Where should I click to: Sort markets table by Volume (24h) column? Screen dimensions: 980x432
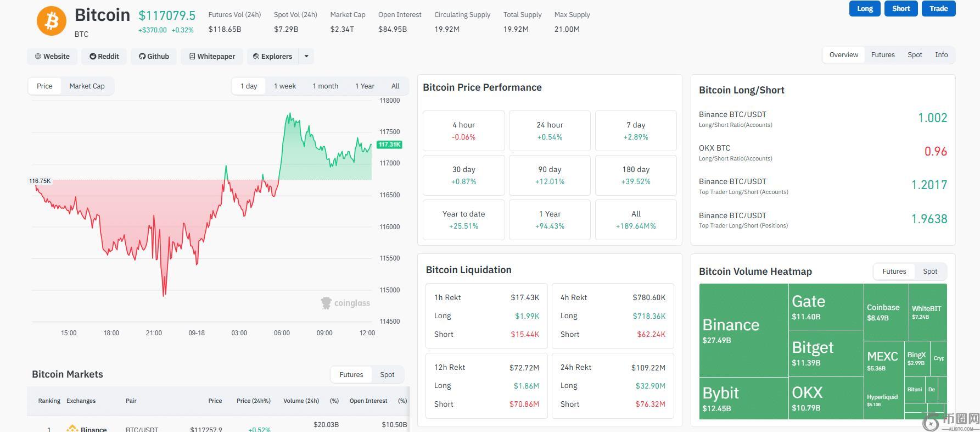301,401
